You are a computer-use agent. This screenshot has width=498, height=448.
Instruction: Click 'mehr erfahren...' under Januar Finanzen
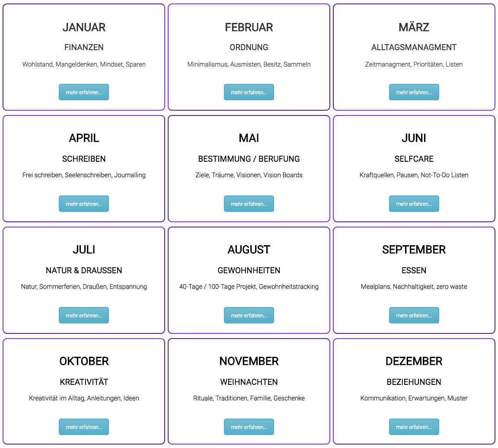tap(84, 92)
